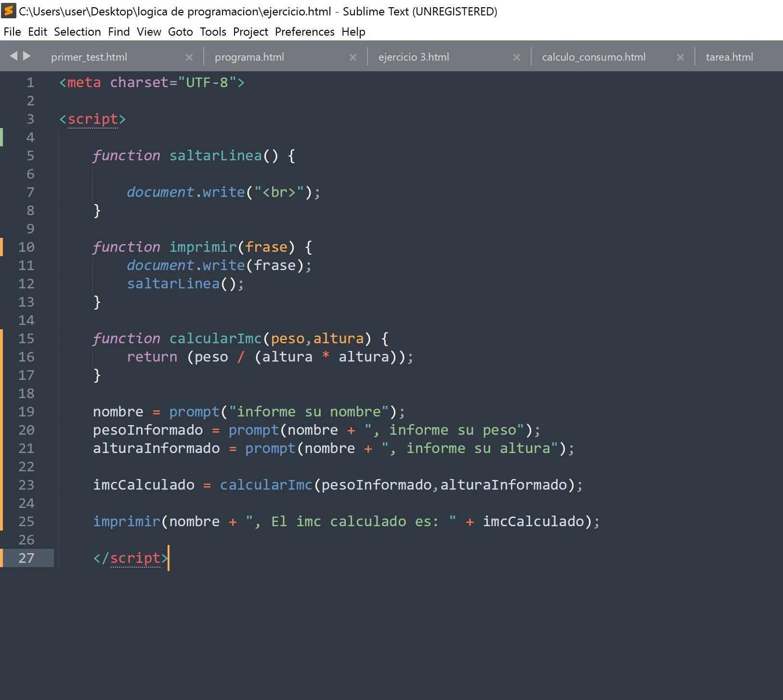Open the Help menu
This screenshot has width=783, height=700.
click(353, 32)
